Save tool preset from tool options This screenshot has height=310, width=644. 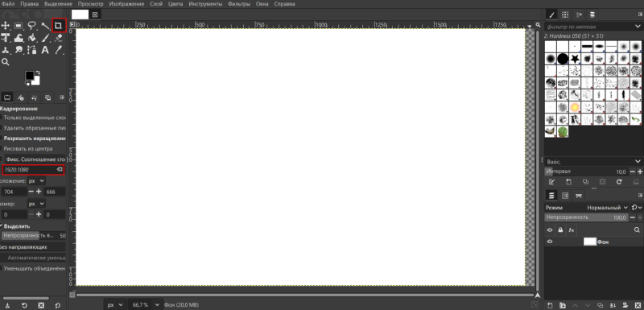8,305
